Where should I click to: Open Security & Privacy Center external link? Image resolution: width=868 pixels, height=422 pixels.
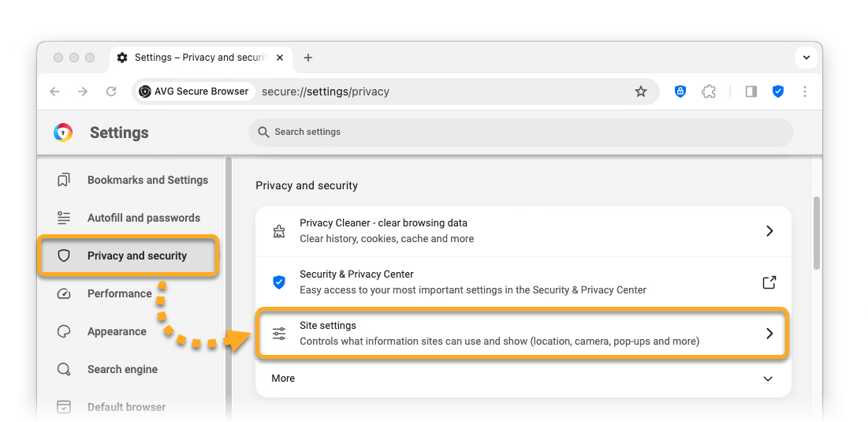pos(769,282)
